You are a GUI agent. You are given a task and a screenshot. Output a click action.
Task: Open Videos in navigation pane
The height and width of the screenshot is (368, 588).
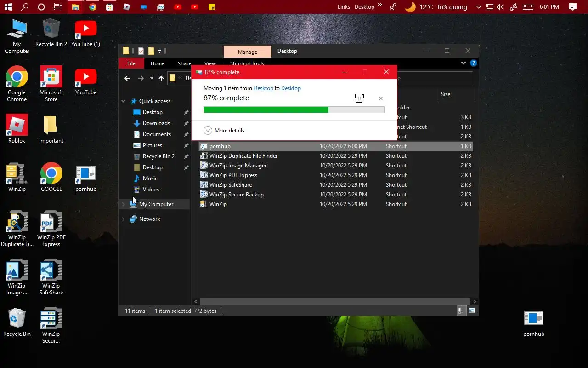(x=151, y=190)
